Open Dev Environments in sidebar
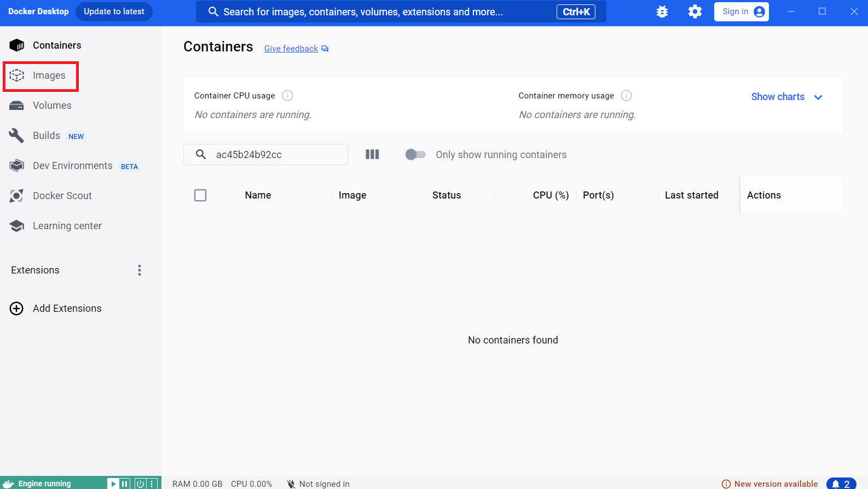Viewport: 868px width, 489px height. pyautogui.click(x=72, y=166)
